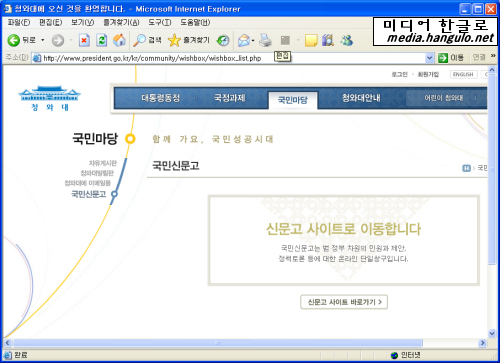
Task: Click the 완료 status bar text
Action: tap(21, 355)
